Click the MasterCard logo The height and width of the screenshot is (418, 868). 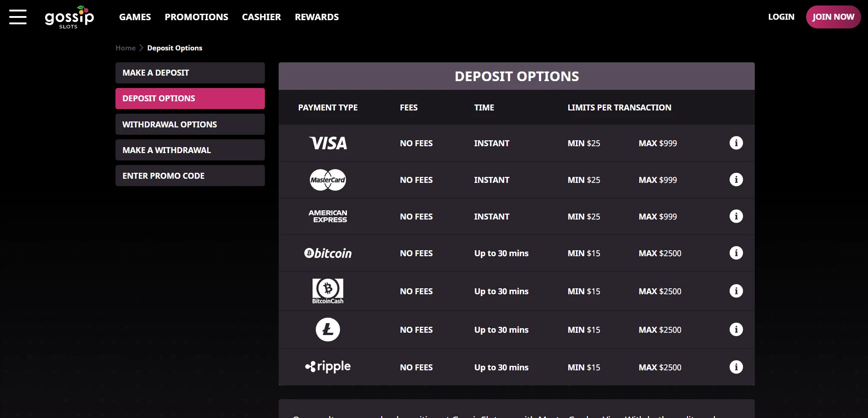point(328,180)
